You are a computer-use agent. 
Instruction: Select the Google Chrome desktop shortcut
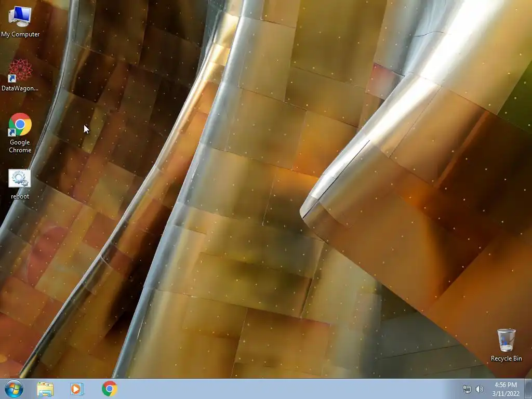(20, 132)
